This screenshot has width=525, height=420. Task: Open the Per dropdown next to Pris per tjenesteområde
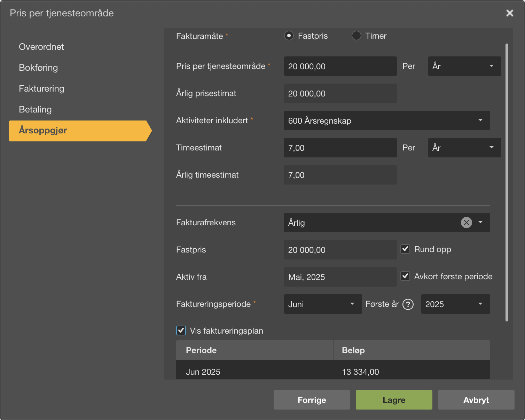pyautogui.click(x=464, y=66)
